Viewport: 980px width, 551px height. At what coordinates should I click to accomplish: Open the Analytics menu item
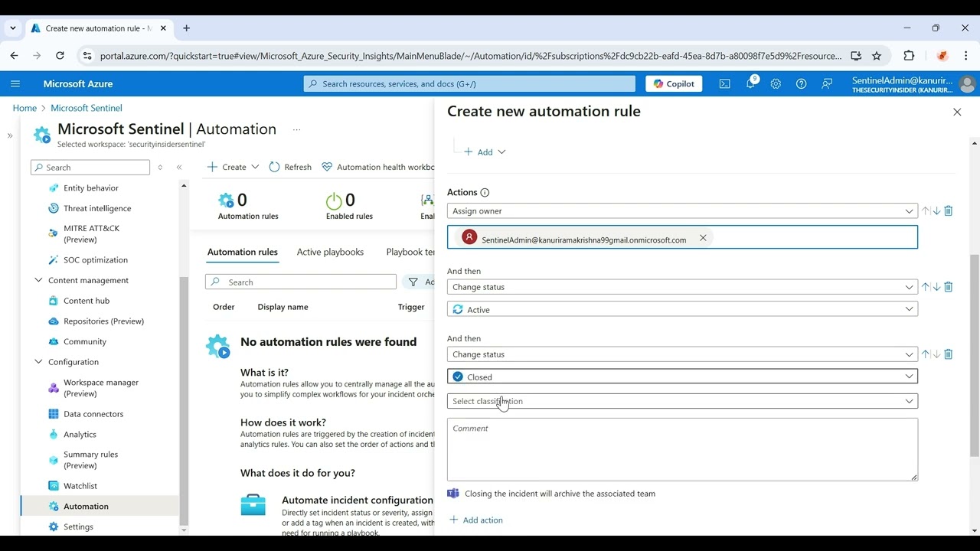80,435
